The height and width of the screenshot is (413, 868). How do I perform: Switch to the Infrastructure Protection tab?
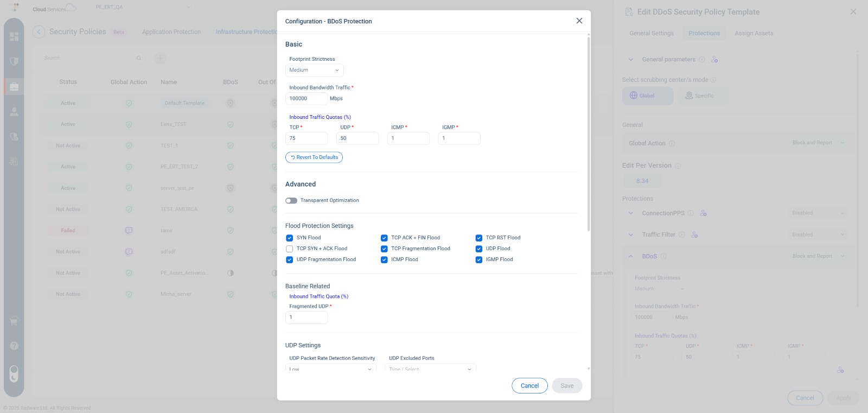[246, 32]
